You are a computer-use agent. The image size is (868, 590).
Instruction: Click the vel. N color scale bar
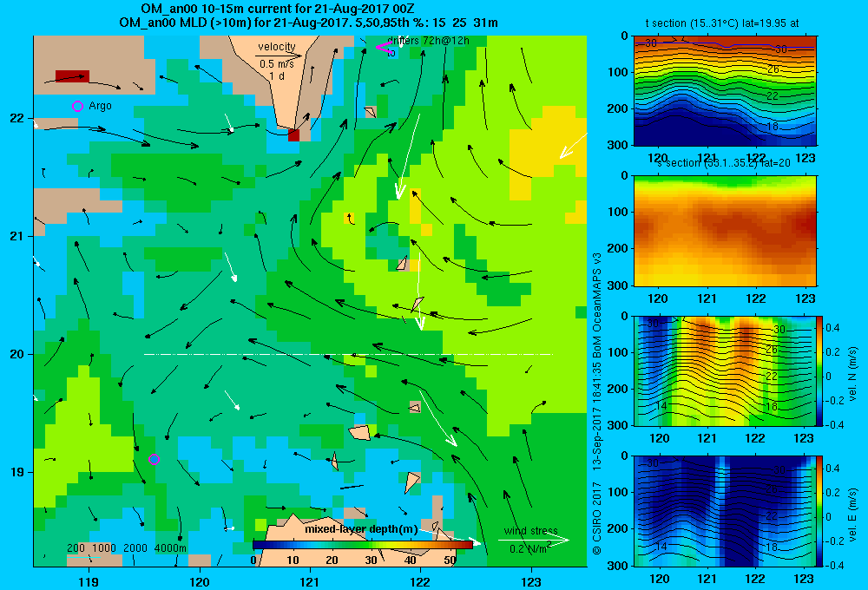click(819, 370)
